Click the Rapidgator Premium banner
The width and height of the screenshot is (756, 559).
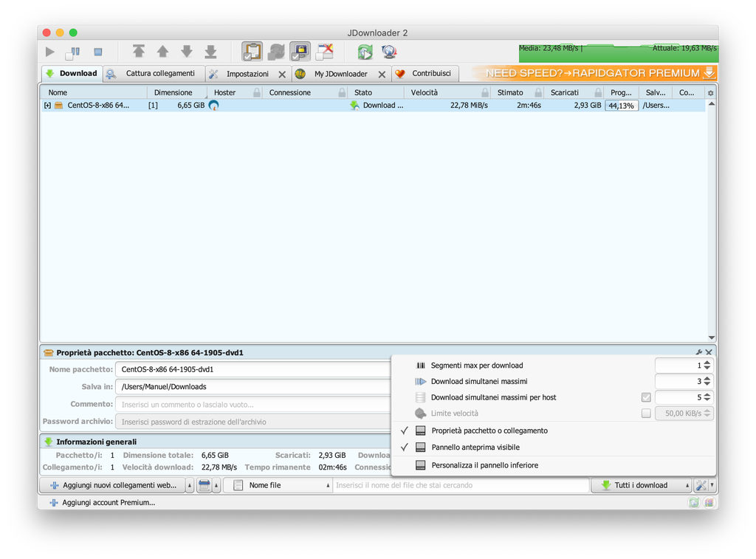coord(594,73)
